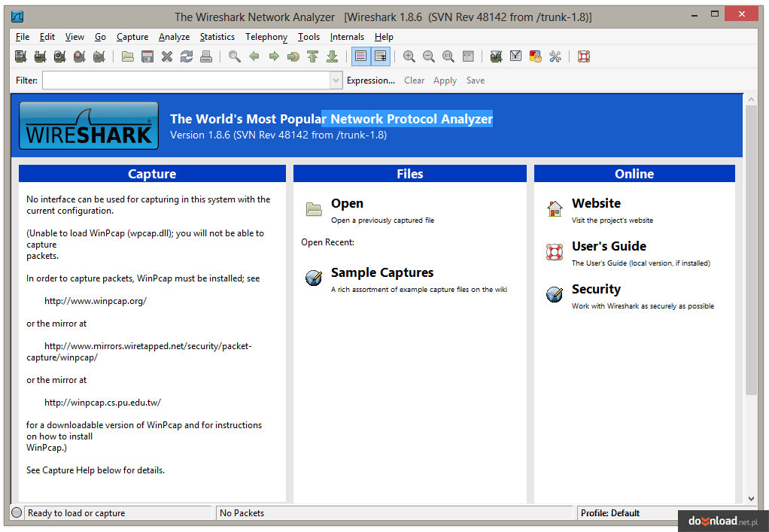The height and width of the screenshot is (532, 769).
Task: Start a new live capture via toolbar
Action: [60, 56]
